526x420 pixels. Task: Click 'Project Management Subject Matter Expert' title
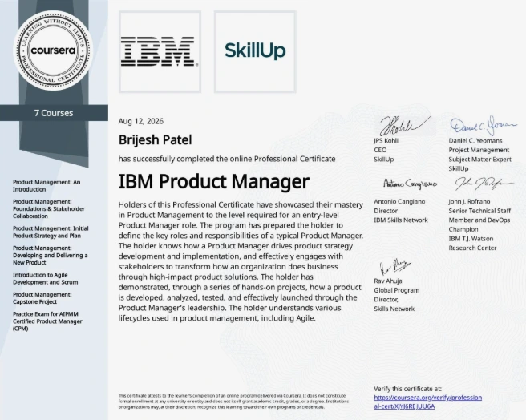pyautogui.click(x=480, y=155)
